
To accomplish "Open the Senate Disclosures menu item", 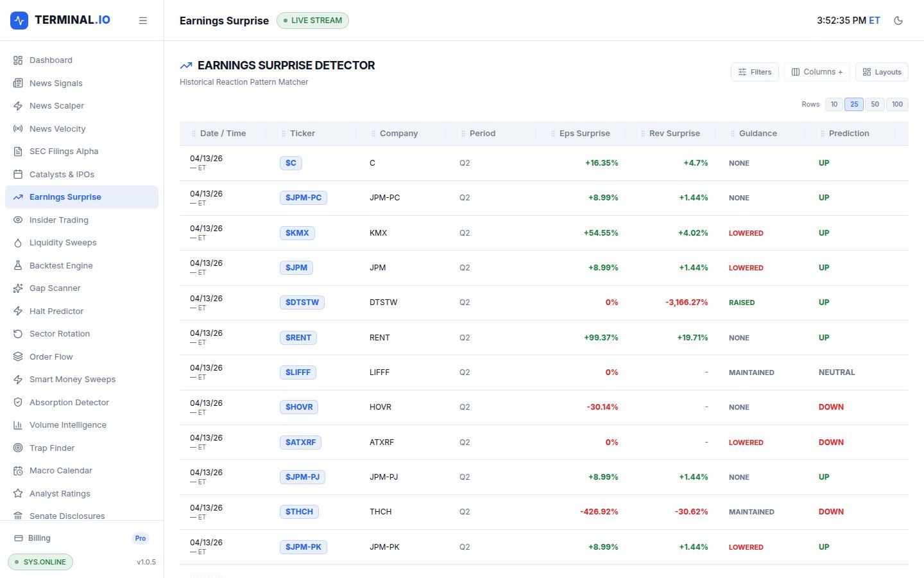I will [x=81, y=516].
